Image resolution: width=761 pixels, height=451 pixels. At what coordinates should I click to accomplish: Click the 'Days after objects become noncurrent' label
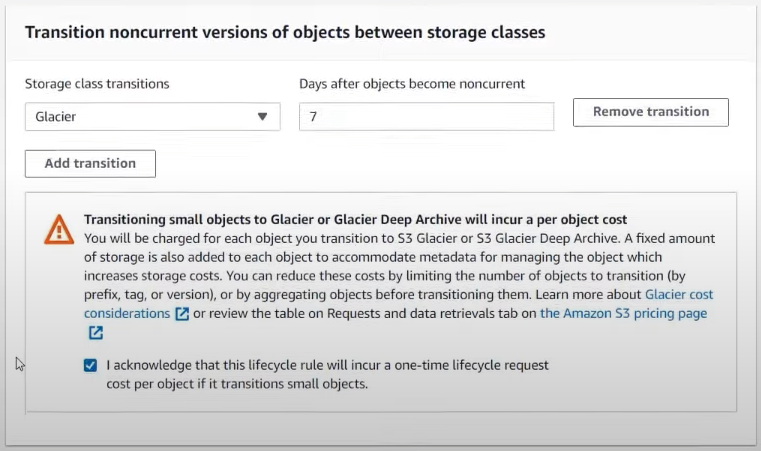pos(412,84)
